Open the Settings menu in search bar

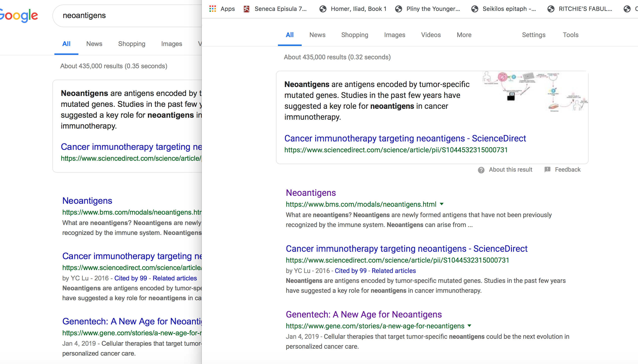click(x=533, y=35)
